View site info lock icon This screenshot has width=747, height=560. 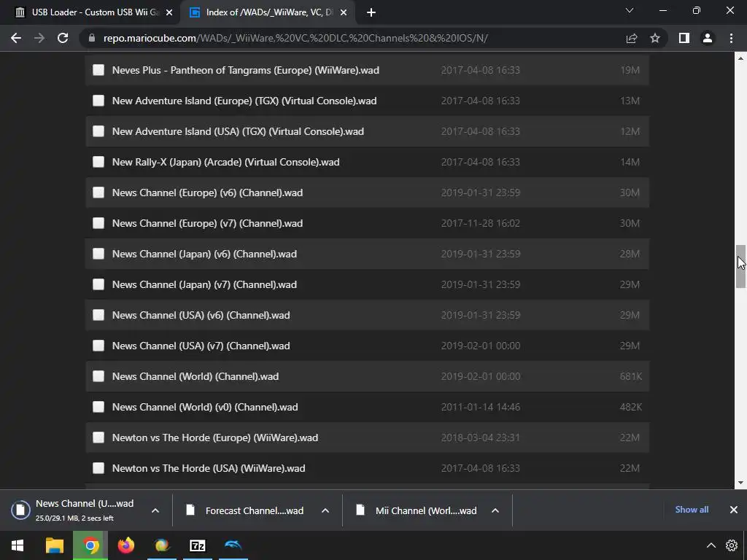[x=92, y=38]
